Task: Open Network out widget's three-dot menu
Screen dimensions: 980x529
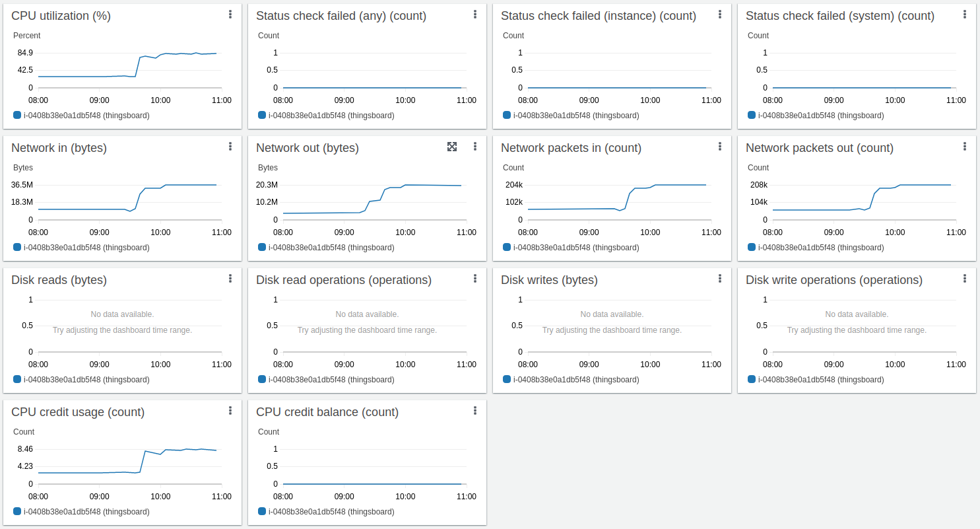Action: click(475, 147)
